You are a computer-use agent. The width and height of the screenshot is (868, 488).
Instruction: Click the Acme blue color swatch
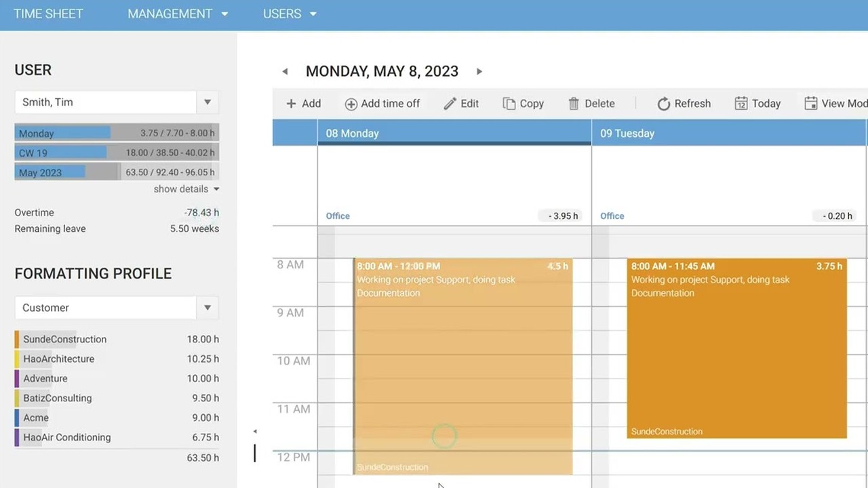(x=17, y=418)
